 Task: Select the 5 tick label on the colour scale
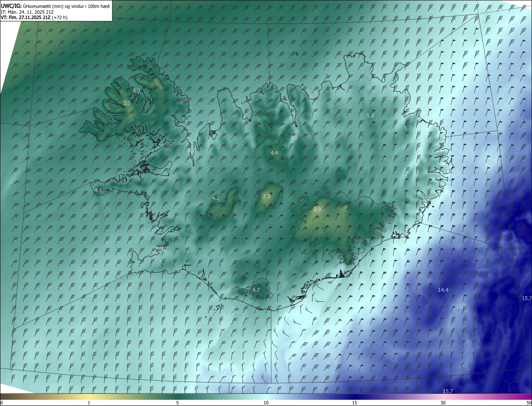click(177, 403)
